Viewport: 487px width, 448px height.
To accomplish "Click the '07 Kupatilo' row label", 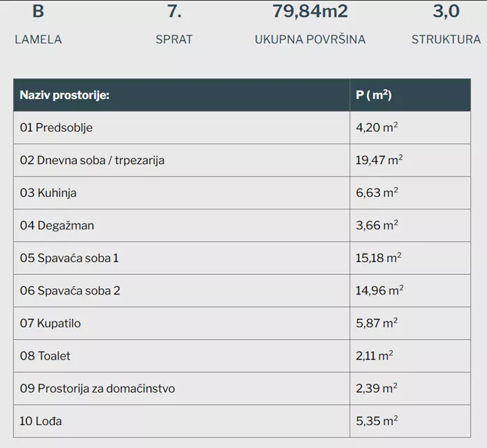I will point(51,323).
